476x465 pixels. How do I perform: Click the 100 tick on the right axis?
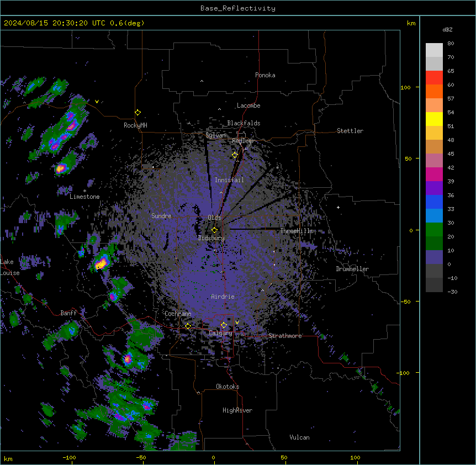405,88
